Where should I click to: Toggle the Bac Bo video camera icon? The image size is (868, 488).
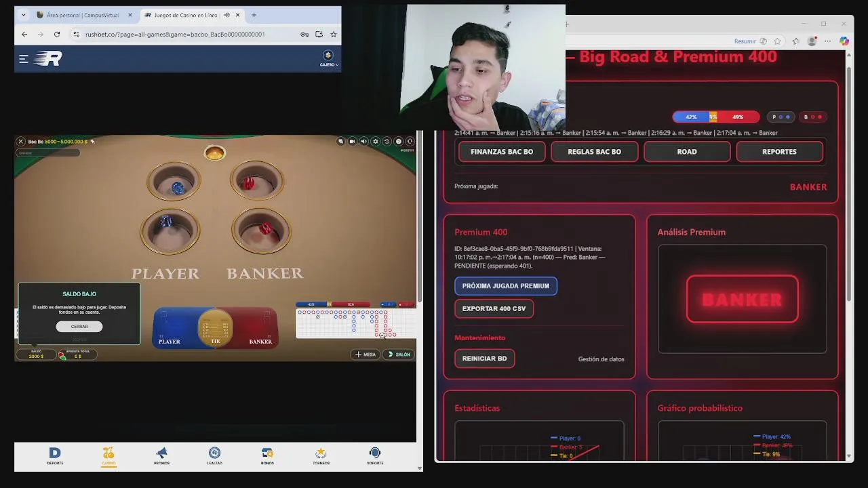352,141
